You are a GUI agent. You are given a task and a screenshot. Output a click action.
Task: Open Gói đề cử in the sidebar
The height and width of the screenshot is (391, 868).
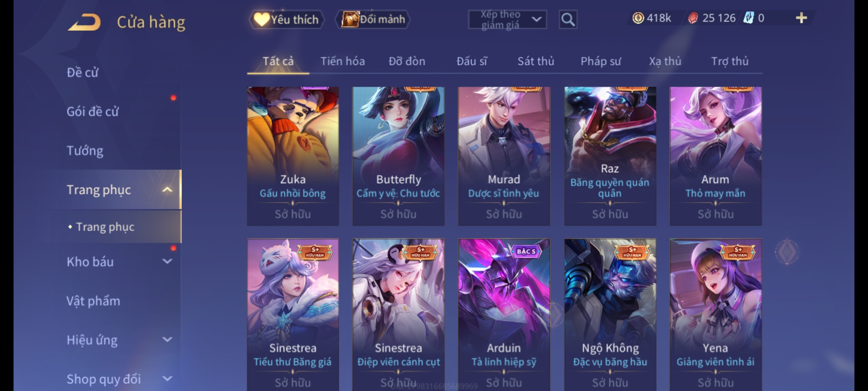click(x=93, y=112)
